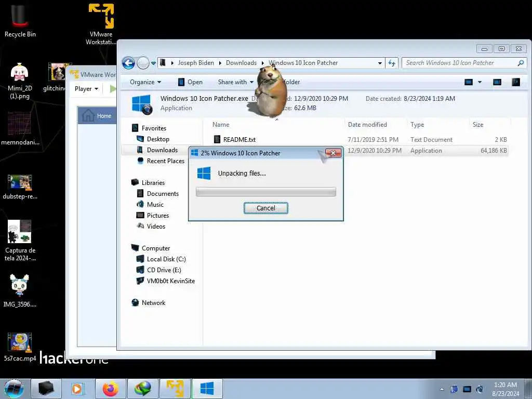Select the 64,186 KB Application row

pos(427,151)
